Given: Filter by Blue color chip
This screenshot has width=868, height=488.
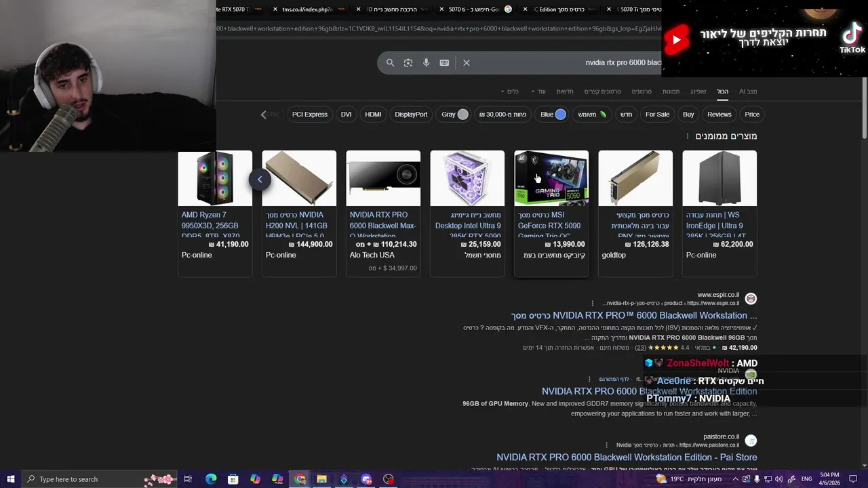Looking at the screenshot, I should coord(553,115).
